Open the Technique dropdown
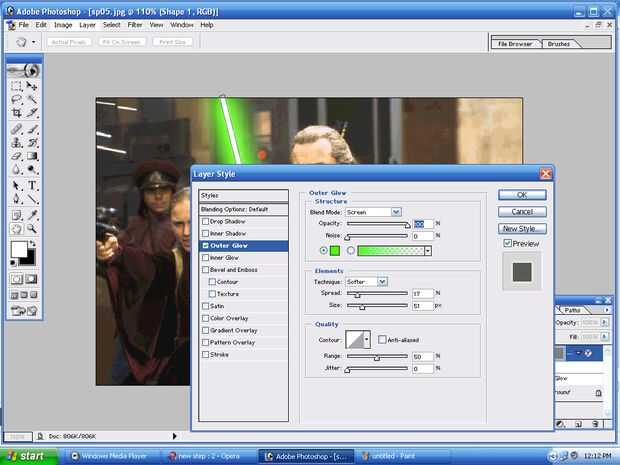The height and width of the screenshot is (465, 620). click(382, 282)
